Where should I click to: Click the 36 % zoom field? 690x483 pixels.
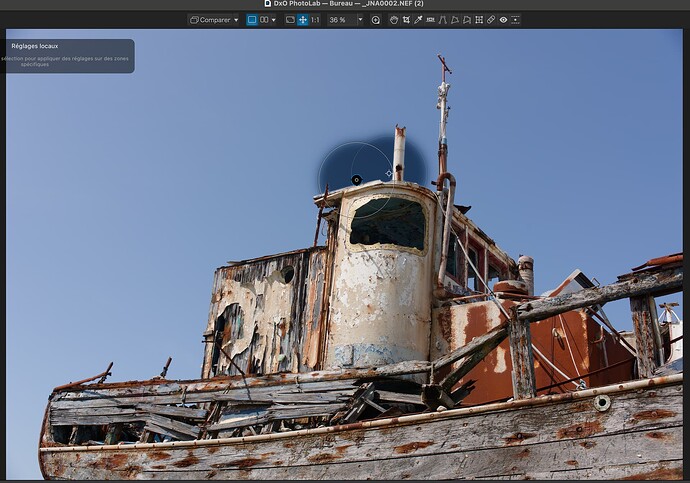[337, 20]
